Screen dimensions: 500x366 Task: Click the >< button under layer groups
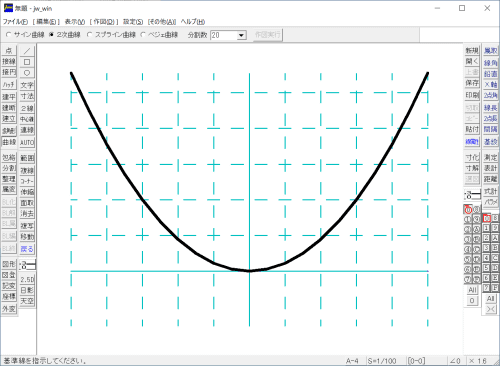pyautogui.click(x=491, y=309)
